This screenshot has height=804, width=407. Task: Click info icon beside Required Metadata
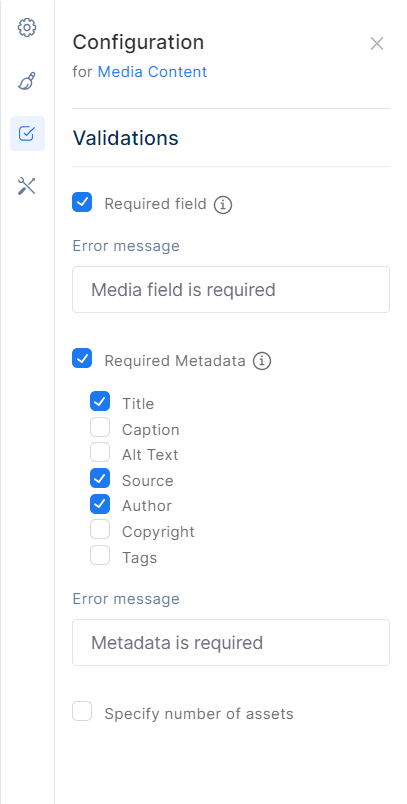coord(262,361)
